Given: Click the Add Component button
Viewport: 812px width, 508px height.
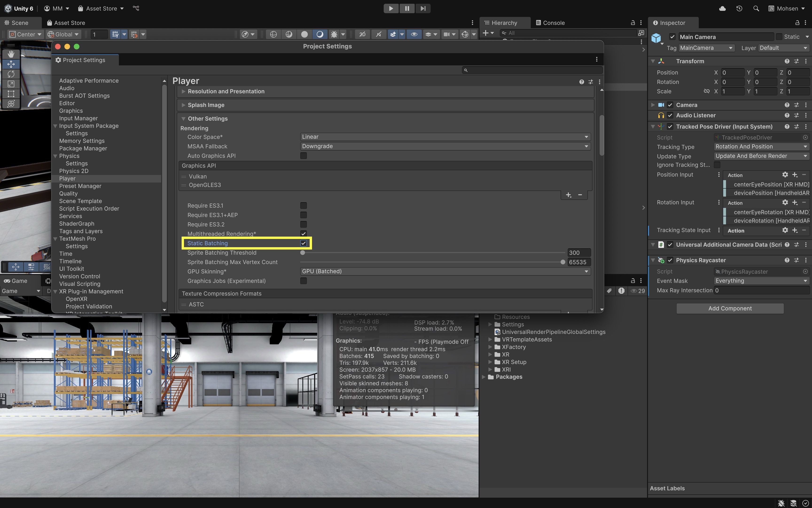Looking at the screenshot, I should [730, 308].
